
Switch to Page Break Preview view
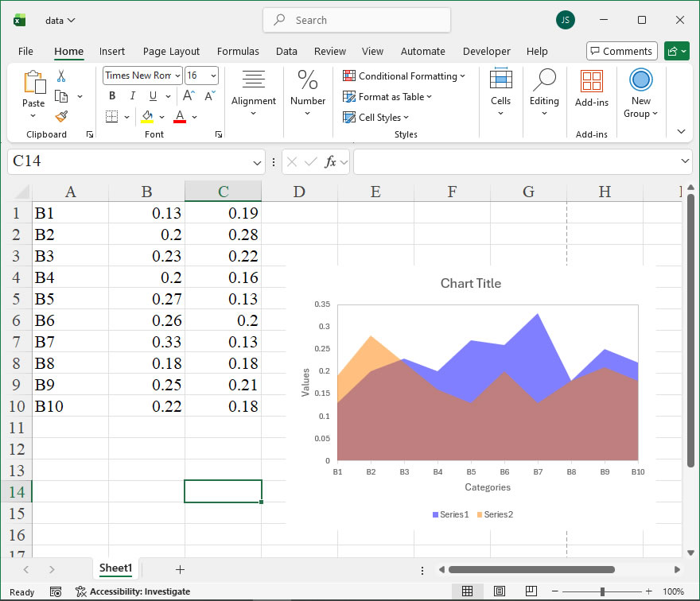[529, 591]
